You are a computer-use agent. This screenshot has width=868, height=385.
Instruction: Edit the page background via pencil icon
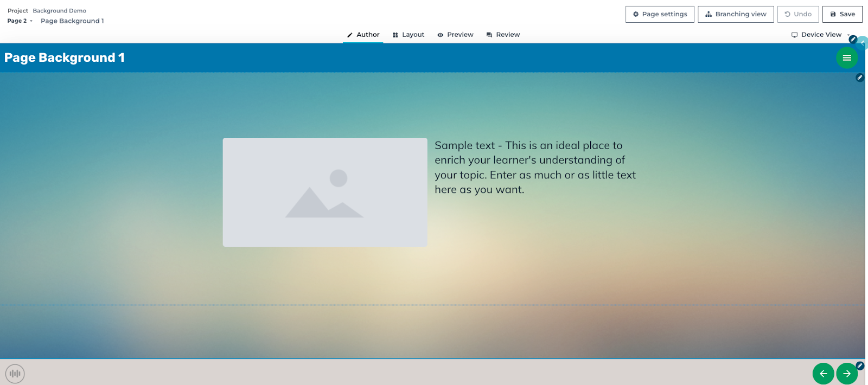[859, 78]
